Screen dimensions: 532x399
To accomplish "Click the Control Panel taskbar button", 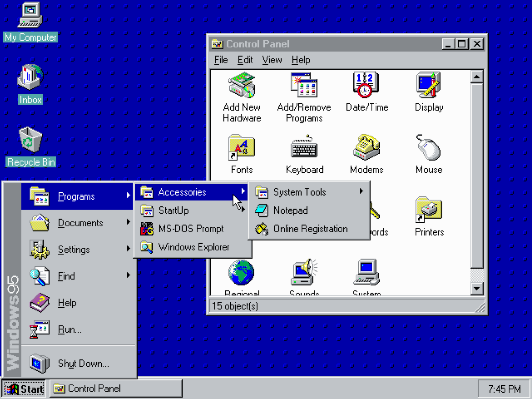I will [116, 389].
